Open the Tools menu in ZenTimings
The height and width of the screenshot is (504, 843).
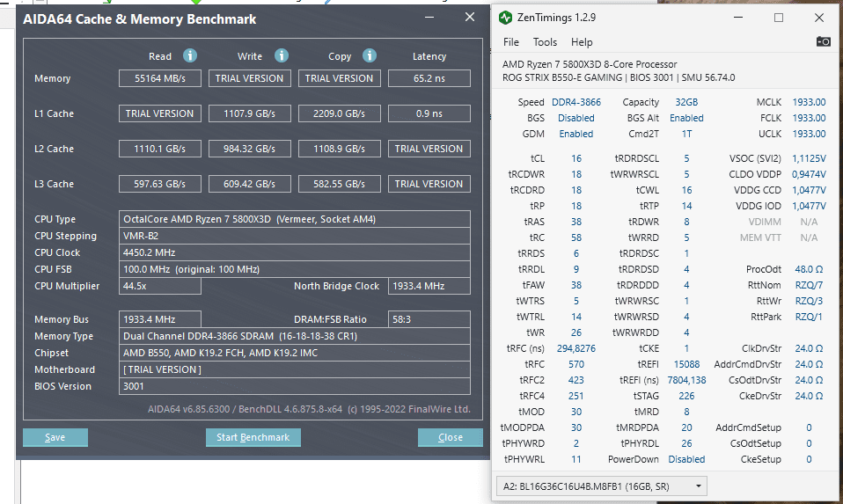point(545,42)
